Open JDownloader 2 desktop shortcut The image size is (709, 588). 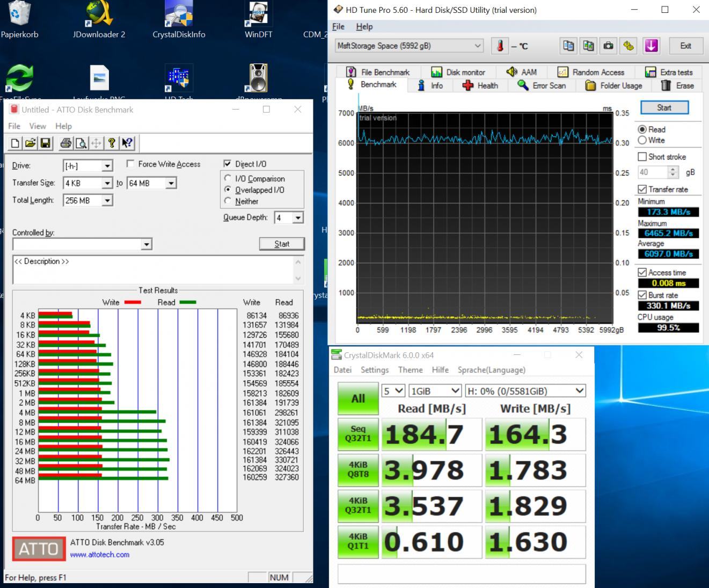(99, 20)
